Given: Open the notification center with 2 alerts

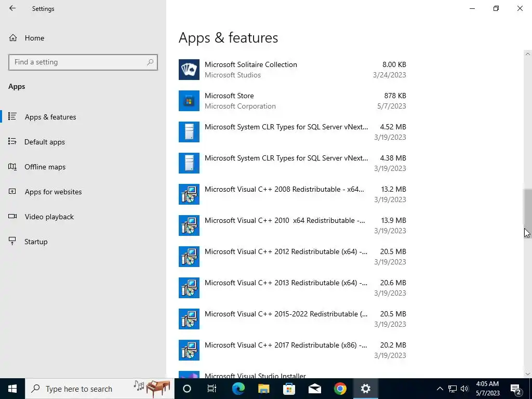Looking at the screenshot, I should [x=516, y=390].
